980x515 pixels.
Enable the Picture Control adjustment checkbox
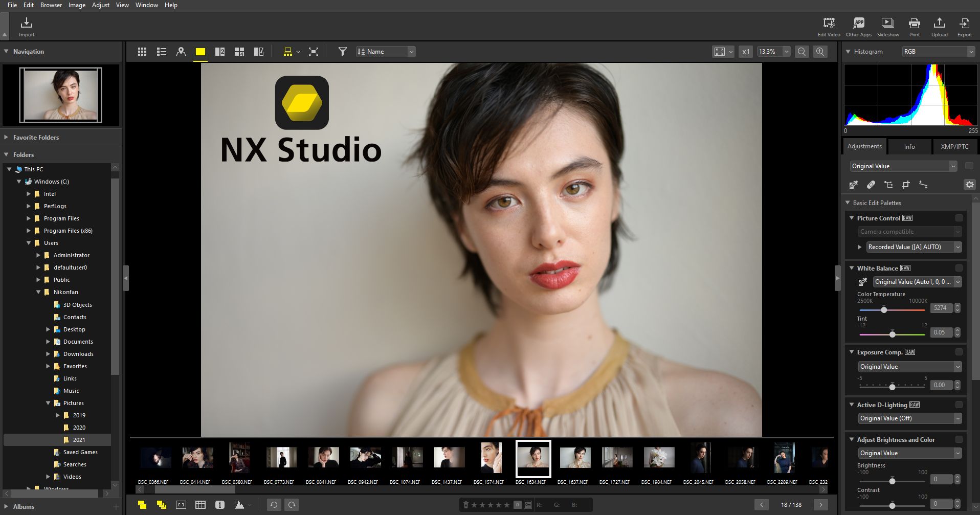click(960, 218)
